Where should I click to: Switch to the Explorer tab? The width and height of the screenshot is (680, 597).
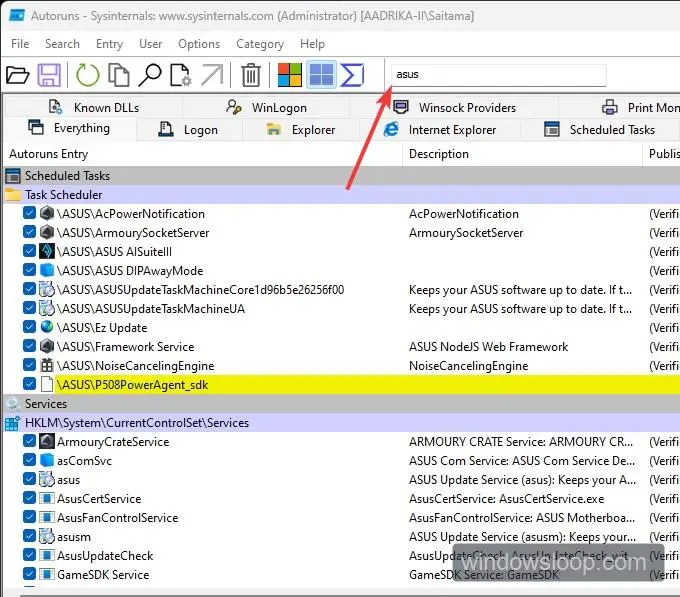301,130
